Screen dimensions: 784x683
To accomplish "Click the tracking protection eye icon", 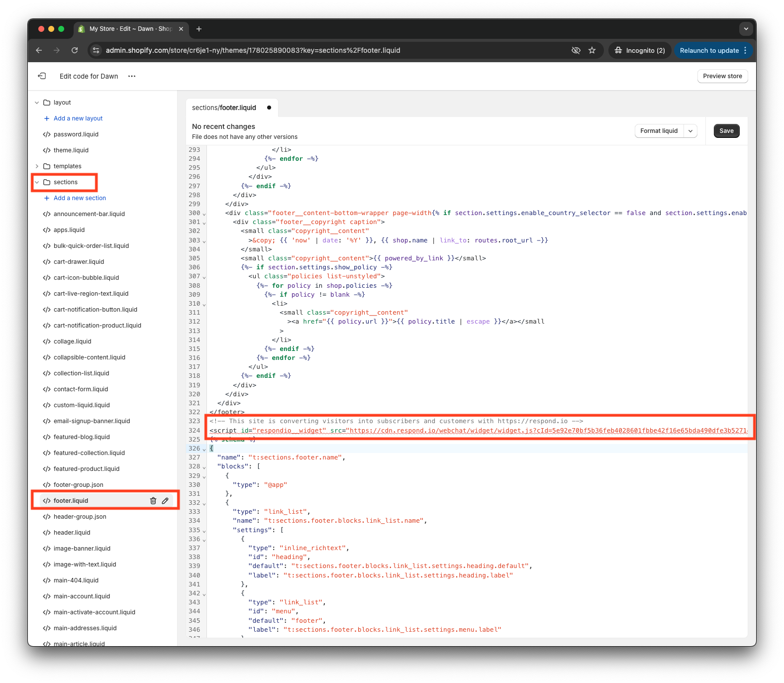I will (x=576, y=50).
